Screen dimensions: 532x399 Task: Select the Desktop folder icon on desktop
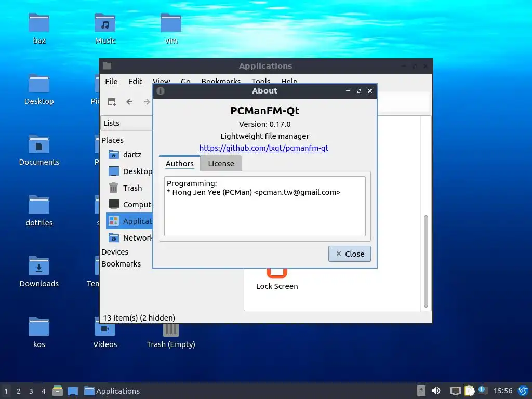pyautogui.click(x=39, y=89)
